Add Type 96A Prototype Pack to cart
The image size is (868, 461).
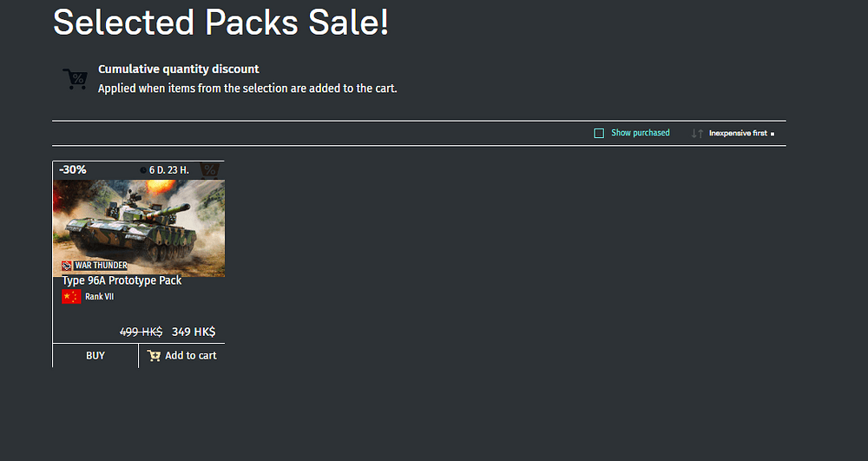182,356
